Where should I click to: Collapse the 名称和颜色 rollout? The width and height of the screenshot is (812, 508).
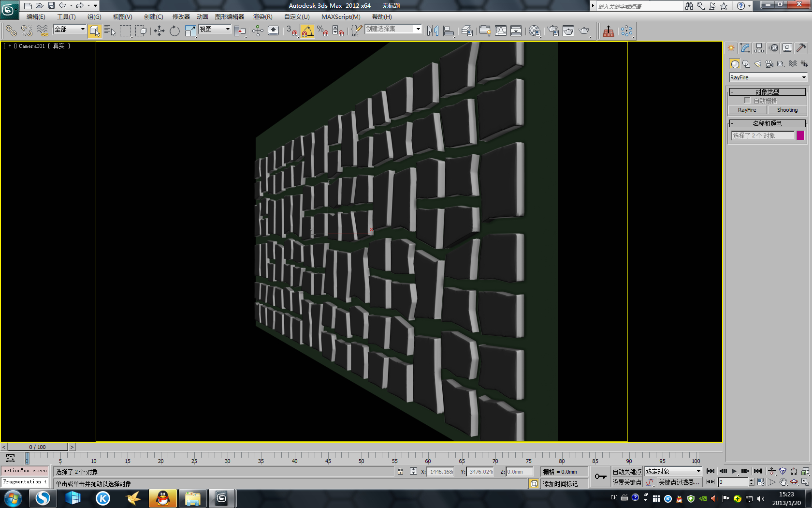(767, 123)
